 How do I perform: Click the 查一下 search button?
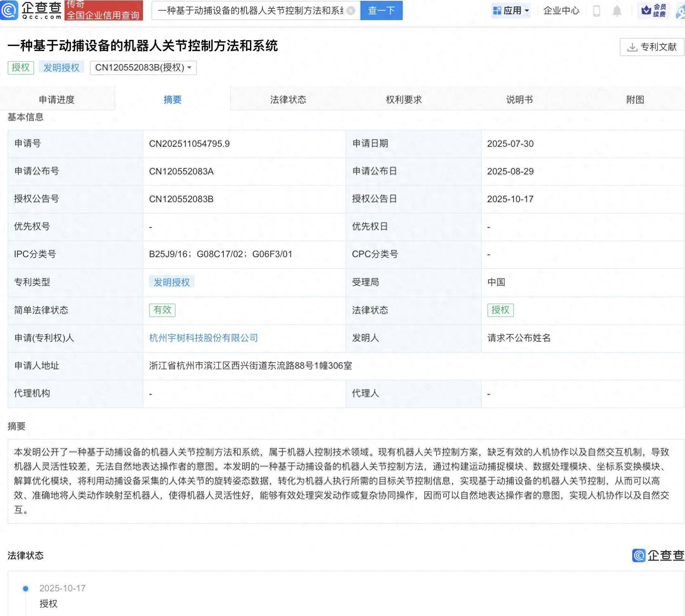point(381,11)
